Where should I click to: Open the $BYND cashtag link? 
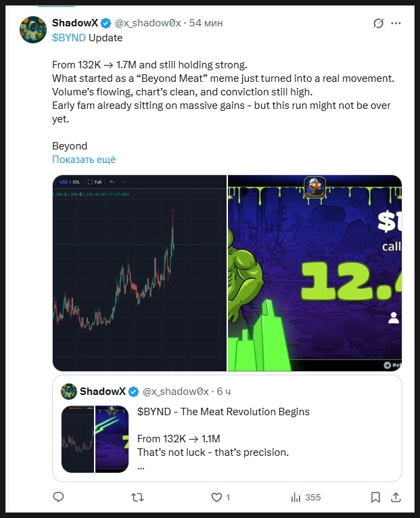click(x=68, y=38)
